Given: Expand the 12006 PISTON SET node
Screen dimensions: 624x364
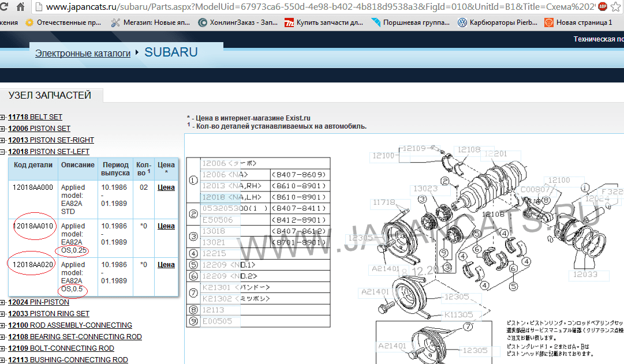Looking at the screenshot, I should coord(2,129).
